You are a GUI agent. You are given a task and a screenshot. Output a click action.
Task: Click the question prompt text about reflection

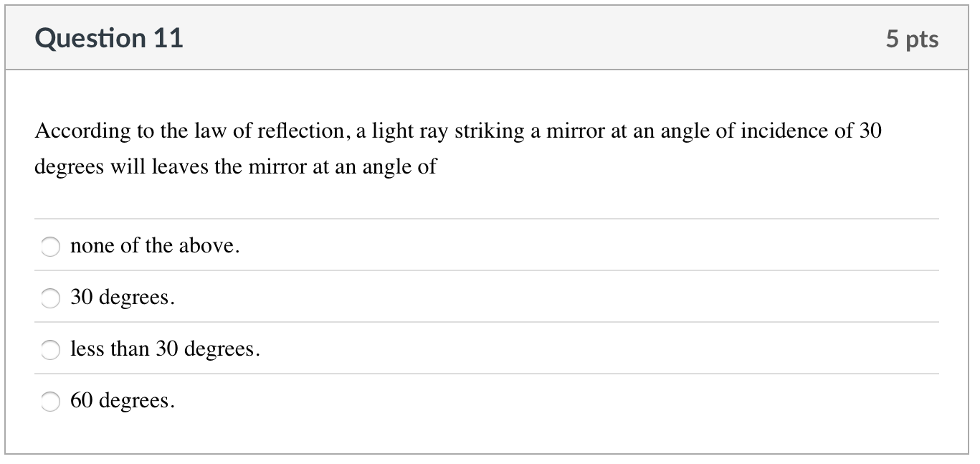tap(459, 148)
